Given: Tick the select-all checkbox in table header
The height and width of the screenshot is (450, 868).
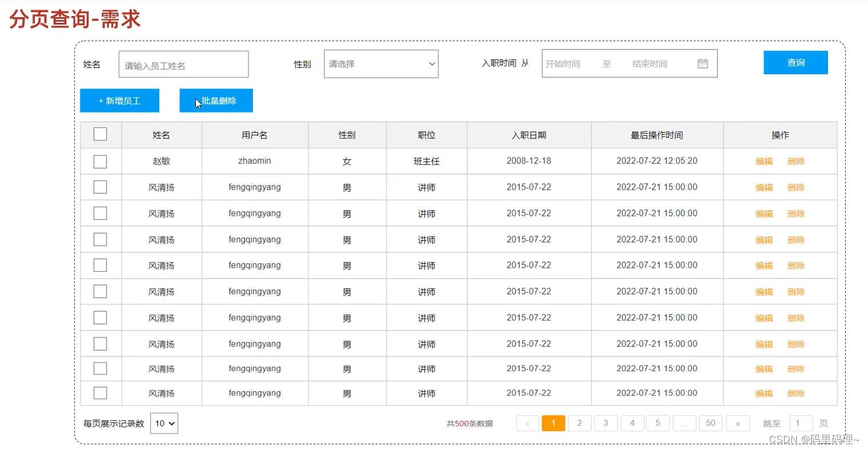Looking at the screenshot, I should coord(100,134).
